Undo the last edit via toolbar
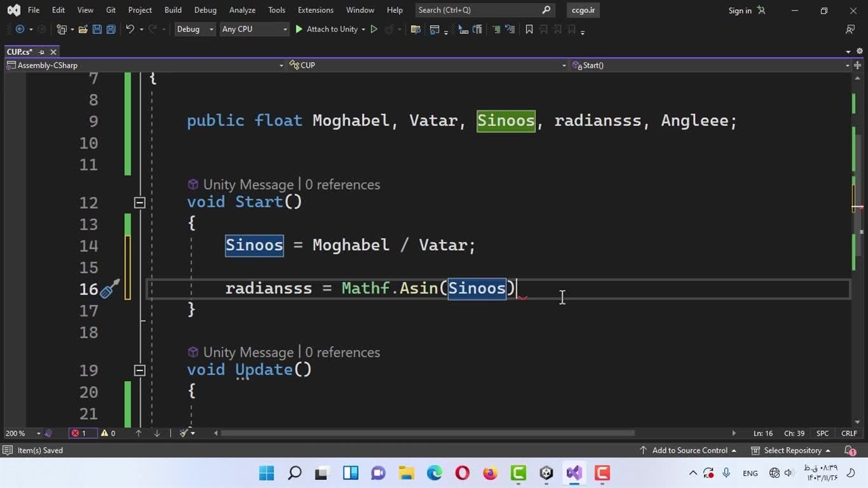Screen dimensions: 868x488 point(130,29)
